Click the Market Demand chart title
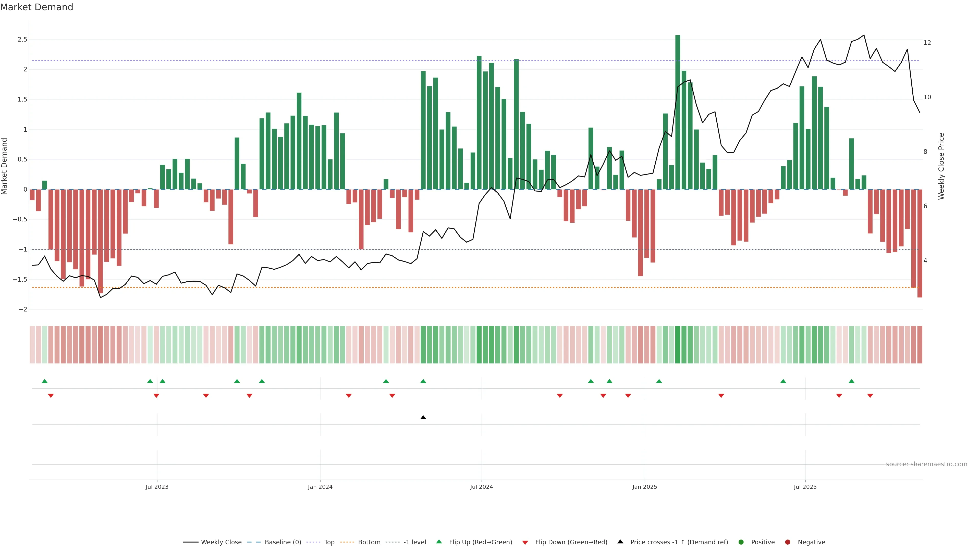The height and width of the screenshot is (551, 980). 36,7
